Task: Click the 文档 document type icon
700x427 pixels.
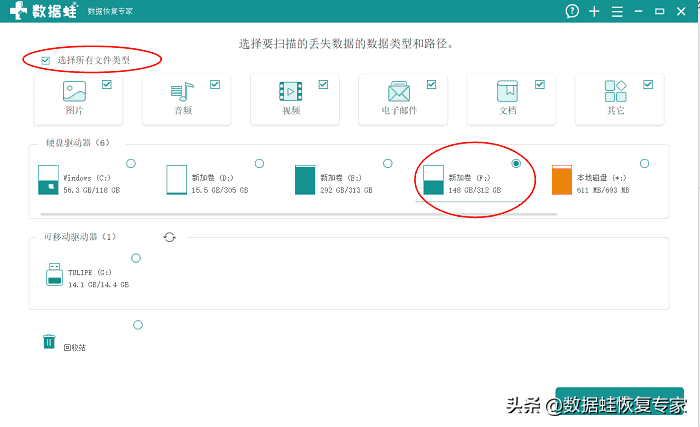Action: [x=507, y=91]
